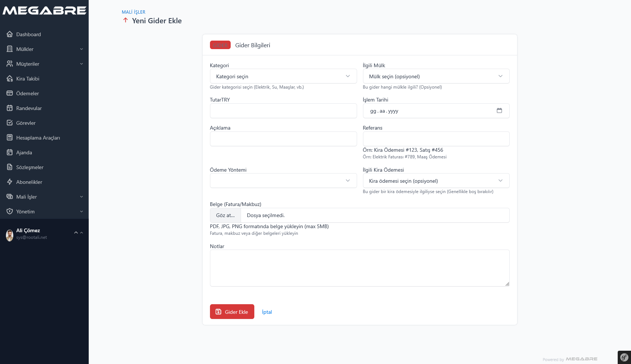The height and width of the screenshot is (364, 631).
Task: Select the İlgili Kira Ödemesi dropdown
Action: [436, 181]
